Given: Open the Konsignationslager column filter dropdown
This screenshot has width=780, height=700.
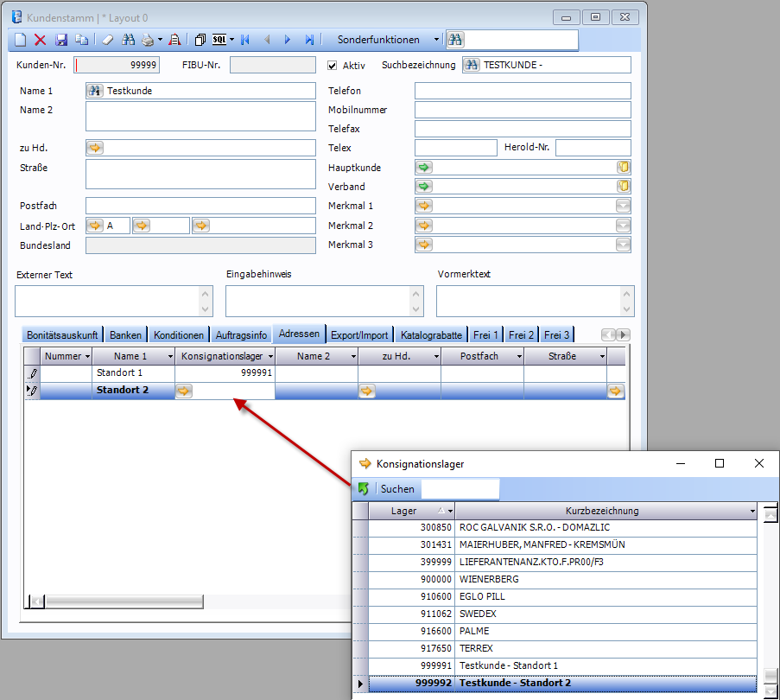Looking at the screenshot, I should click(x=270, y=356).
